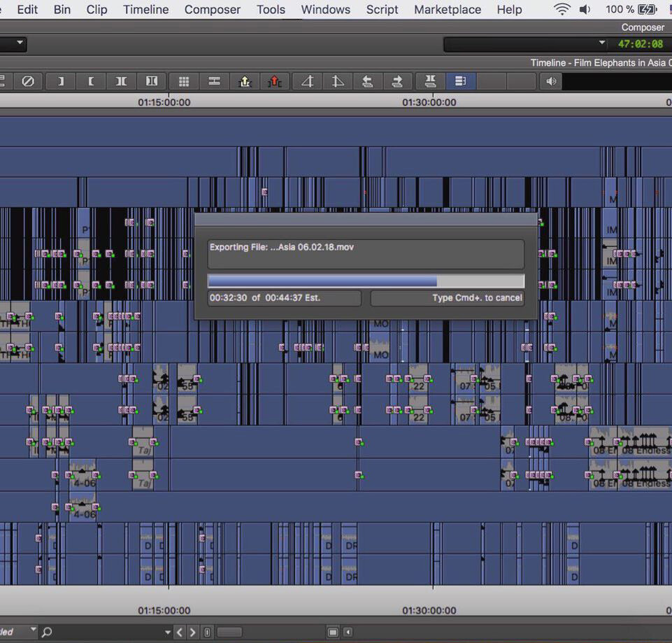672x643 pixels.
Task: Toggle the speaker audio button in timeline toolbar
Action: (x=551, y=81)
